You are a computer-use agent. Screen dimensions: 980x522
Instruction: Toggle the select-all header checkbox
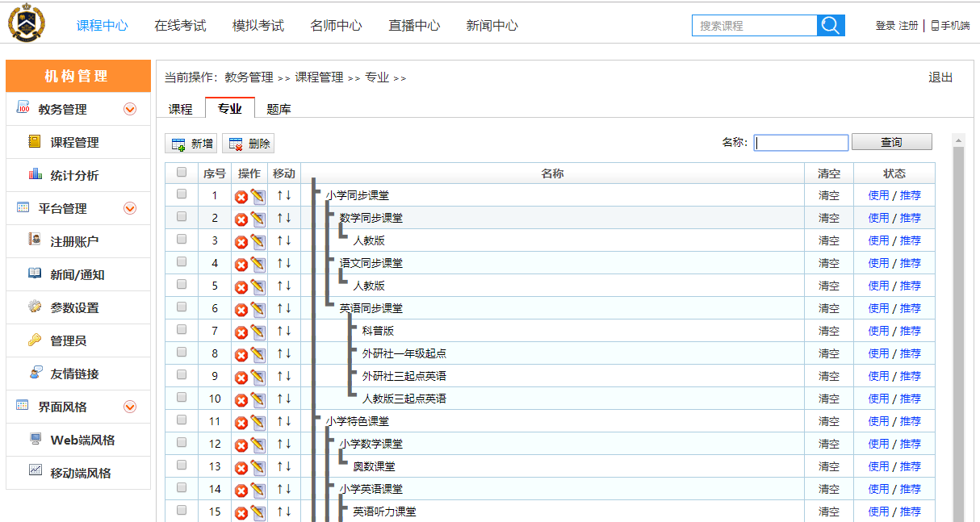pyautogui.click(x=182, y=173)
